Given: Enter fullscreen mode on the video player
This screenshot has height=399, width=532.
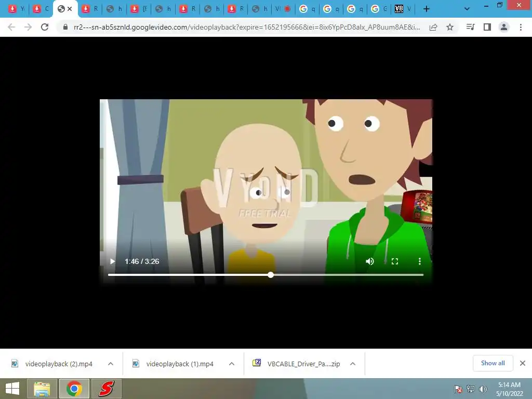Looking at the screenshot, I should 395,261.
